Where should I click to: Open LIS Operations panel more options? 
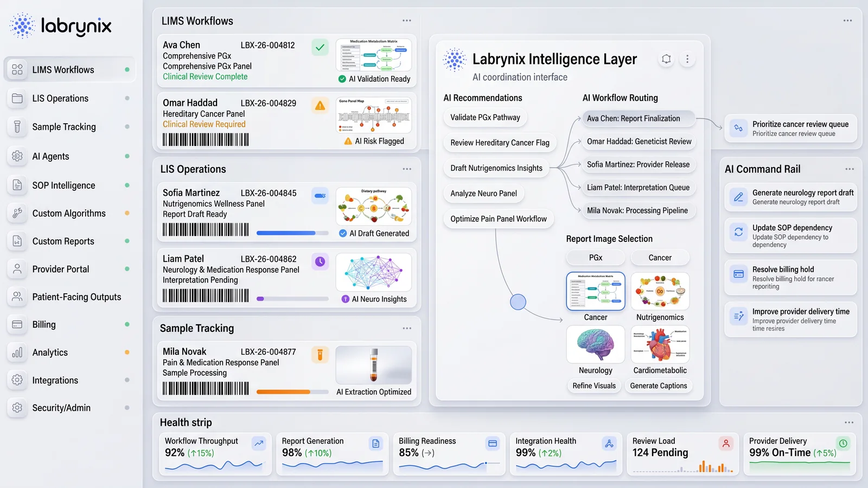click(407, 169)
